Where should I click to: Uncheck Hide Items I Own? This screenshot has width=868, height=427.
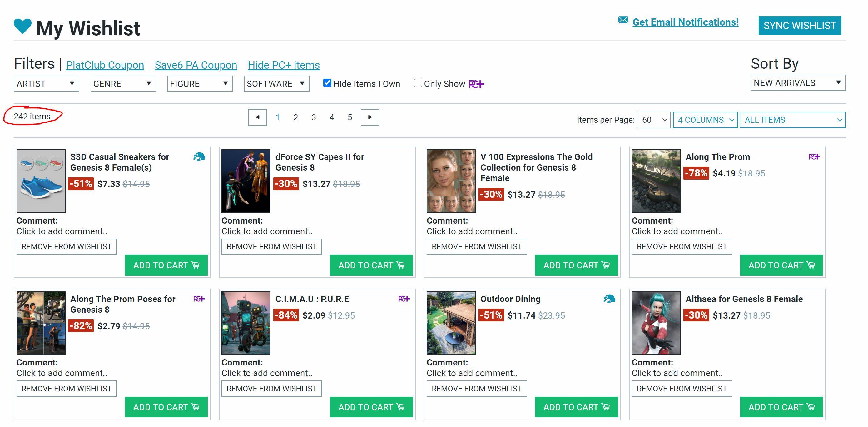(x=327, y=83)
